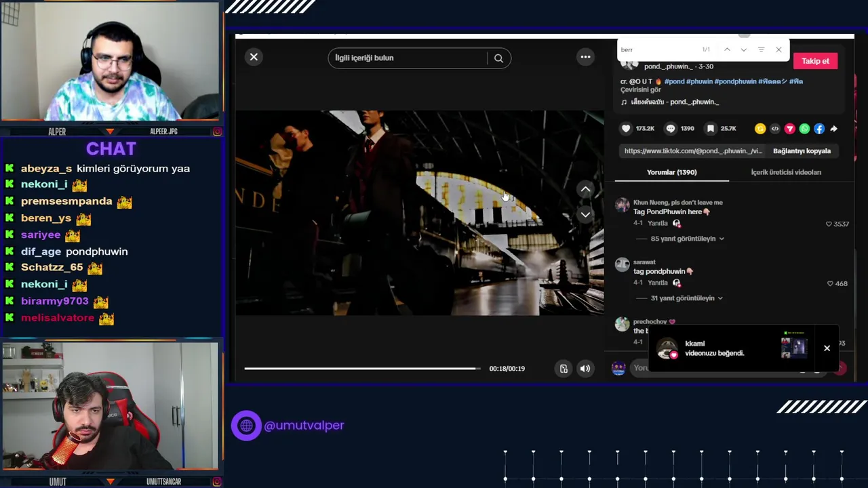The height and width of the screenshot is (488, 868).
Task: Click the Takip et follow button
Action: point(815,61)
